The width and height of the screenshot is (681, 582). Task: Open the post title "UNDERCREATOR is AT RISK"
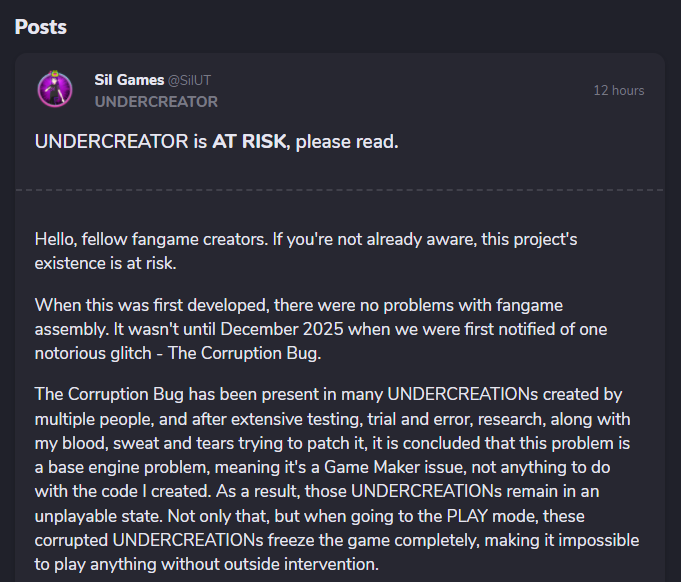click(216, 141)
